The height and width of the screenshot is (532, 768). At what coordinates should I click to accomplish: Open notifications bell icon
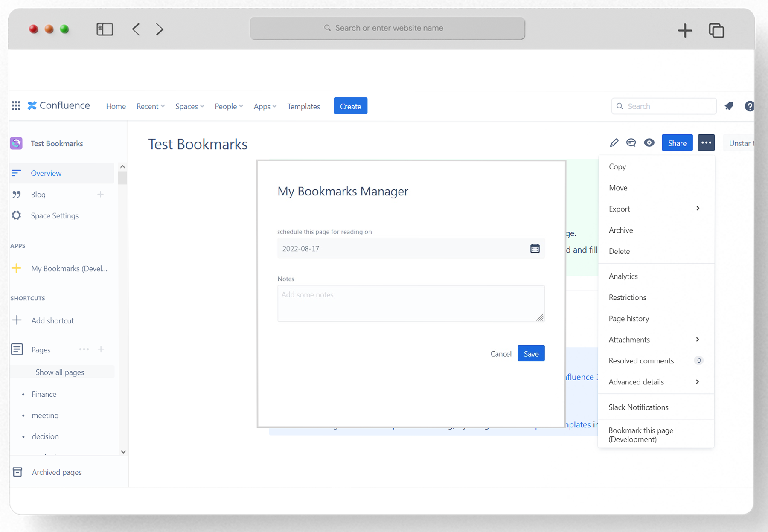[729, 106]
